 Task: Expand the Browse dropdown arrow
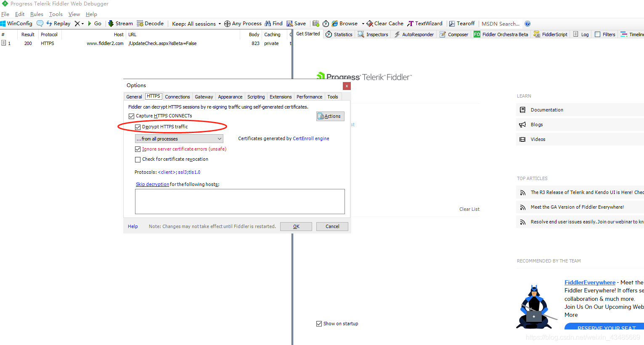[363, 24]
